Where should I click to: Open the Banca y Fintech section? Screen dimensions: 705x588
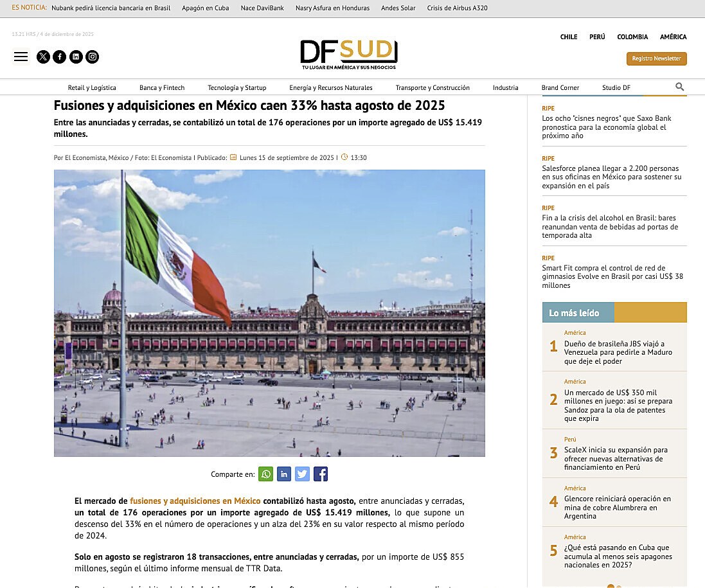pyautogui.click(x=161, y=87)
